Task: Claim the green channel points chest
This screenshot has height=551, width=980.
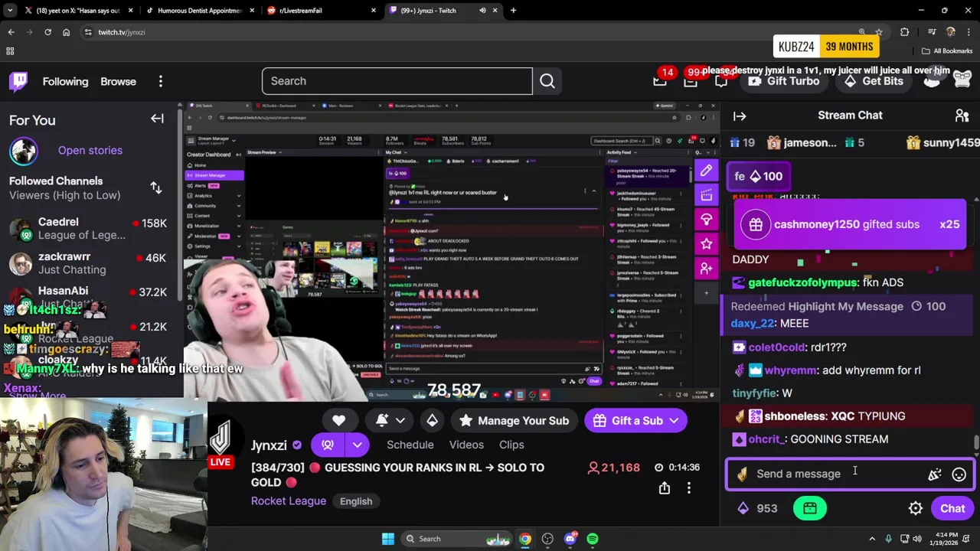Action: [x=810, y=508]
